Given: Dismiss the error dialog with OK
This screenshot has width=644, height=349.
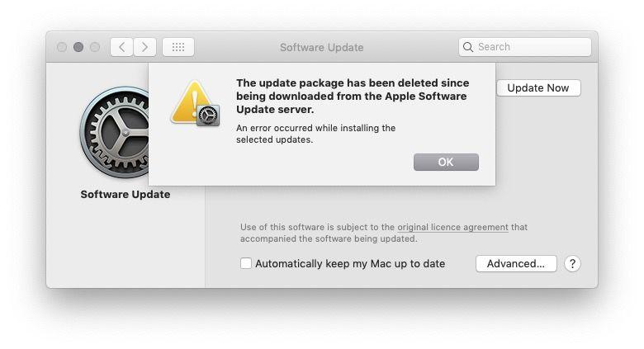Looking at the screenshot, I should [x=446, y=163].
